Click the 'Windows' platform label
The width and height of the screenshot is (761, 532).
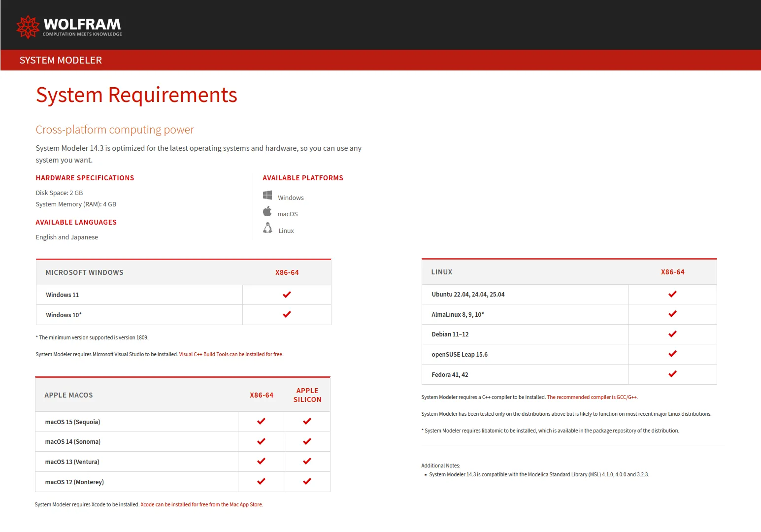click(x=291, y=198)
